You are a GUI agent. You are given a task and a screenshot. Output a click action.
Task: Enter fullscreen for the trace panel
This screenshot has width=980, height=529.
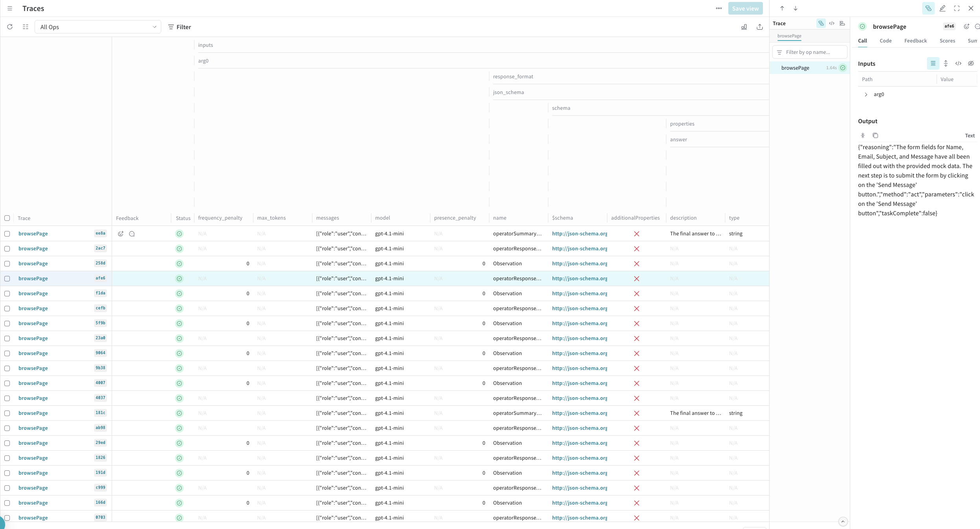click(956, 8)
